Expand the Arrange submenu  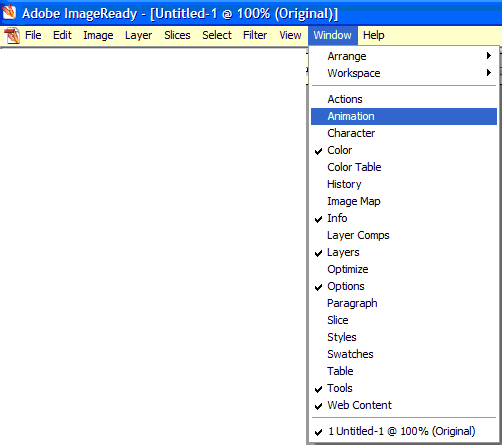pyautogui.click(x=404, y=56)
